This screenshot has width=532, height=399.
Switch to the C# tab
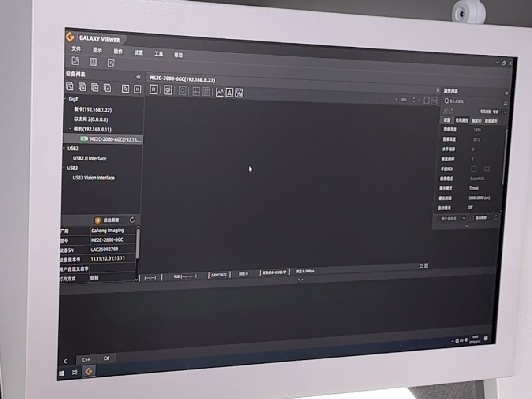[106, 358]
